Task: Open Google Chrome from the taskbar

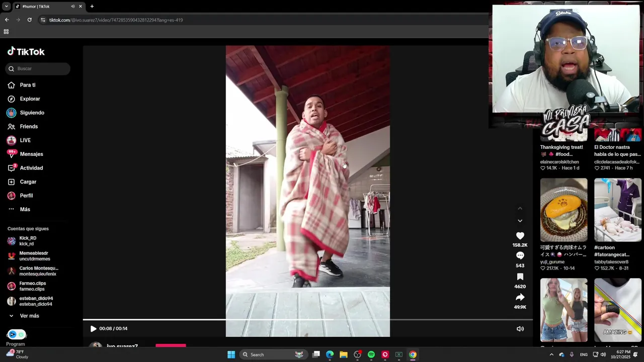Action: pos(413,354)
